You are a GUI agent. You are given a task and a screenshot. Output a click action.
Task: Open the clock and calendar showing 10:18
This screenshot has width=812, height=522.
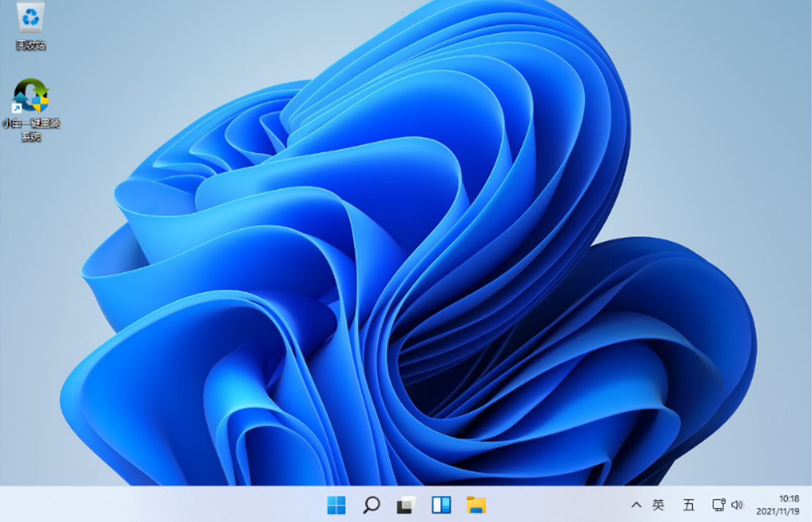(778, 505)
